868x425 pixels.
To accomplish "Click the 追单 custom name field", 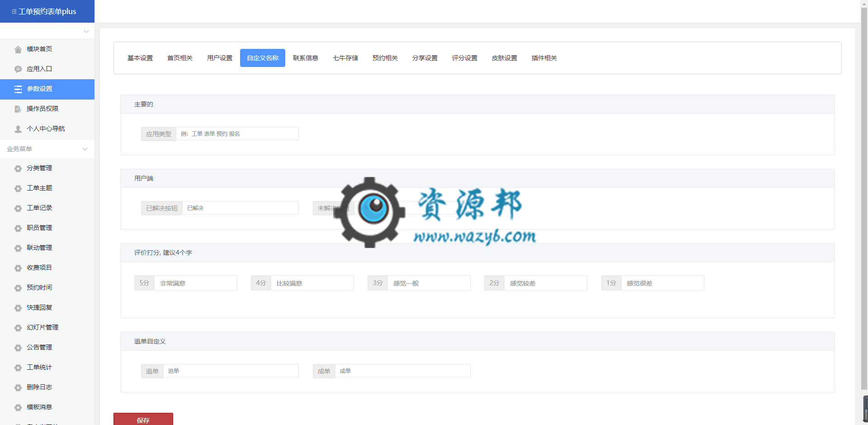I will [231, 371].
